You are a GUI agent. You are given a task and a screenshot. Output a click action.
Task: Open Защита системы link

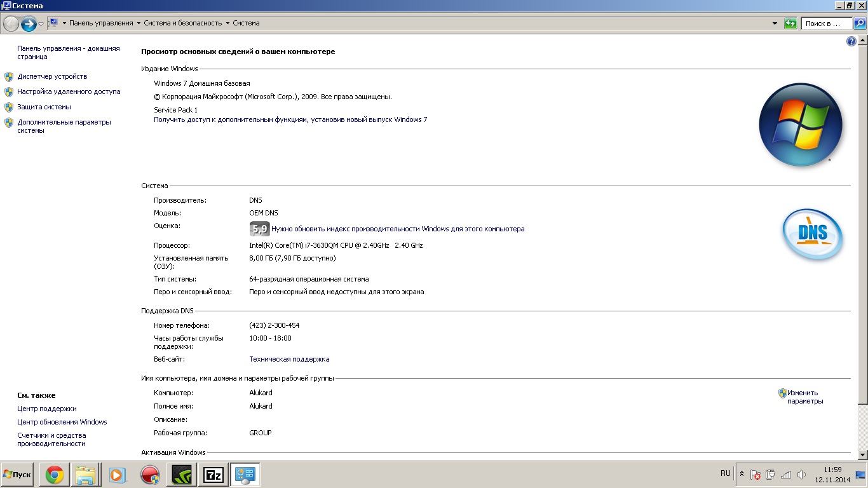point(44,107)
